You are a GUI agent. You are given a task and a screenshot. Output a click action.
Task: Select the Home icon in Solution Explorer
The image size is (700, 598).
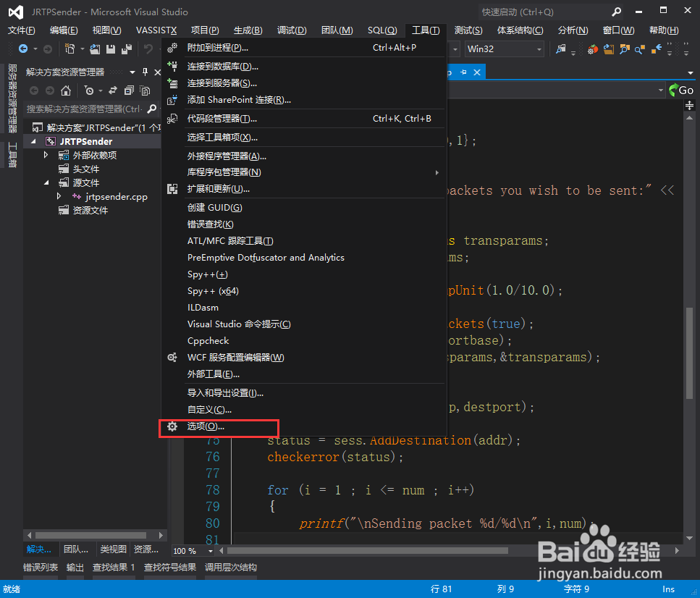pyautogui.click(x=66, y=90)
